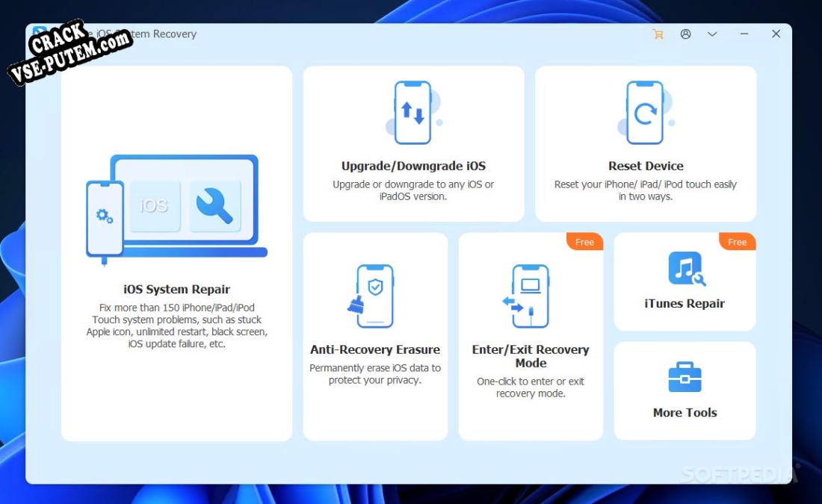The height and width of the screenshot is (504, 822).
Task: Minimize the iOS System Recovery window
Action: (x=744, y=34)
